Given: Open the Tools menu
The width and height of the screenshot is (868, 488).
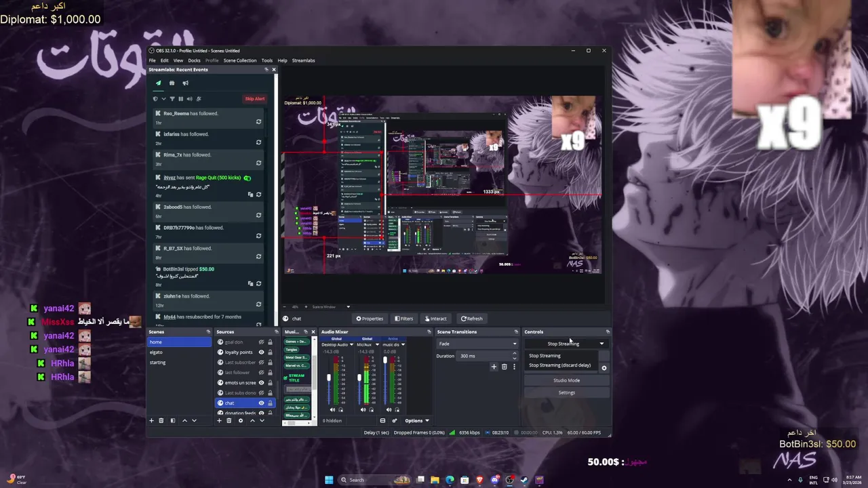Looking at the screenshot, I should (267, 60).
